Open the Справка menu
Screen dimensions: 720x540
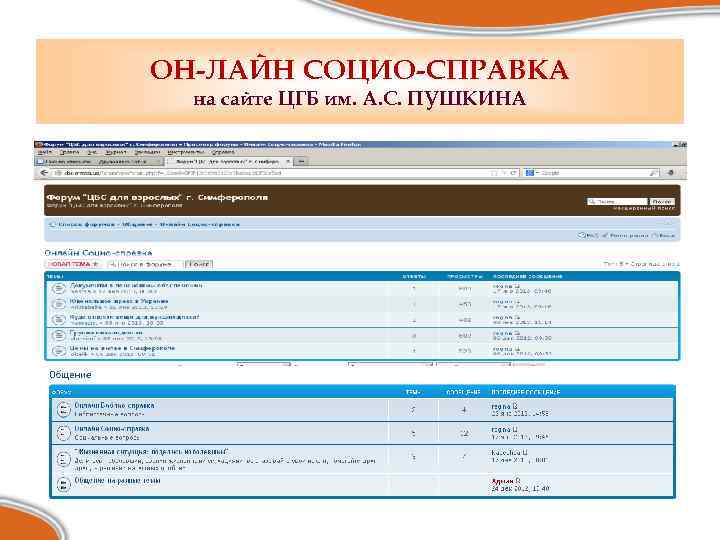(223, 152)
